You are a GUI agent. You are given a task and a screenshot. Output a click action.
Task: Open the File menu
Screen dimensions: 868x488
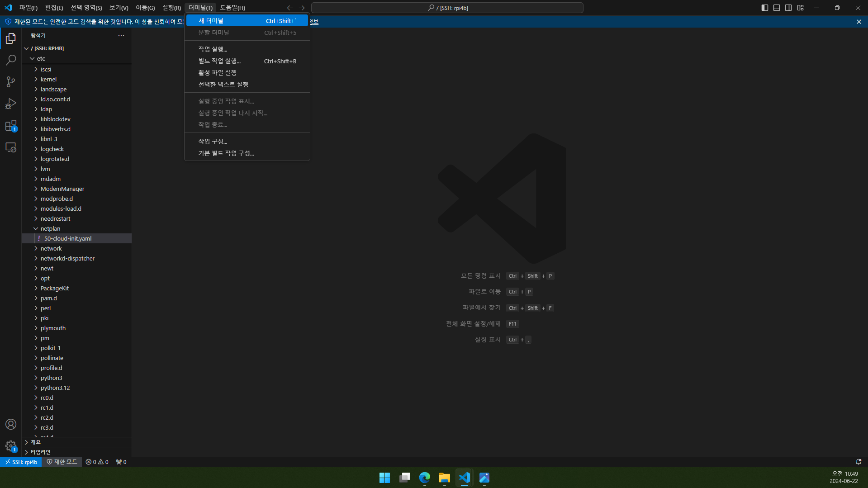pos(28,8)
